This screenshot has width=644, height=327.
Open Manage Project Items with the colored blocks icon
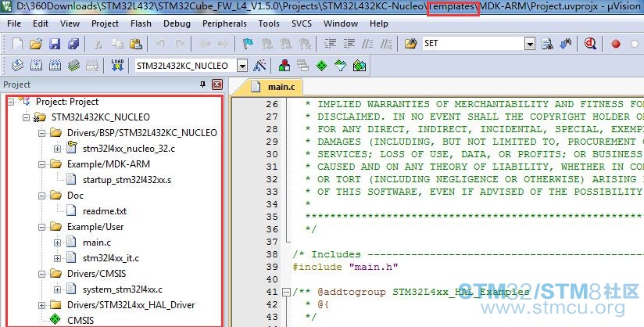coord(284,66)
